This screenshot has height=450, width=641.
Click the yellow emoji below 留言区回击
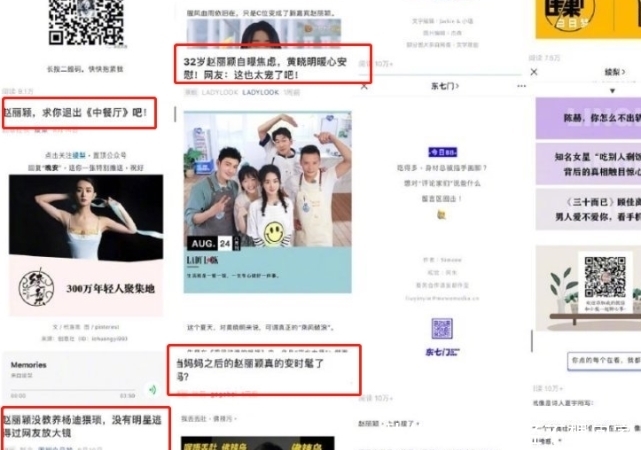click(x=442, y=214)
